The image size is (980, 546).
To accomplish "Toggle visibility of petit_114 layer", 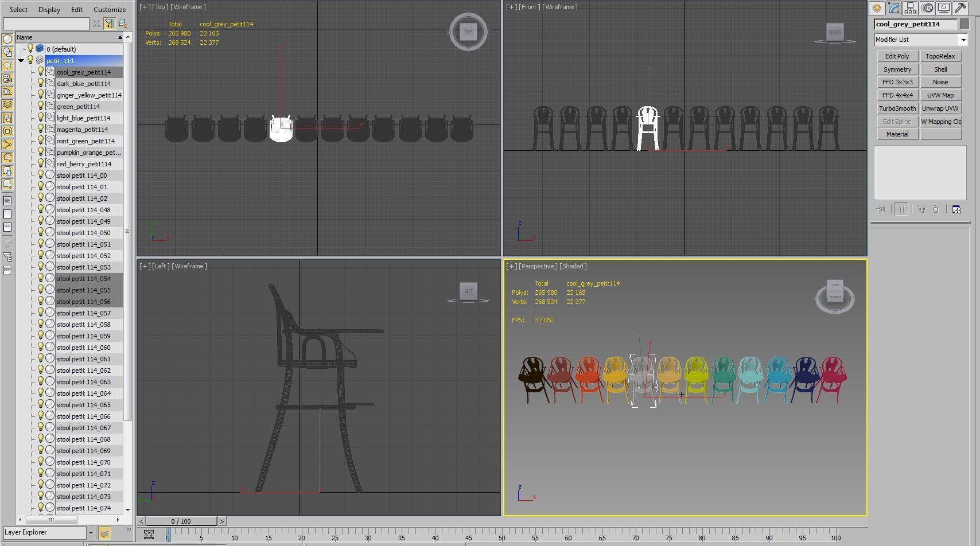I will click(30, 60).
